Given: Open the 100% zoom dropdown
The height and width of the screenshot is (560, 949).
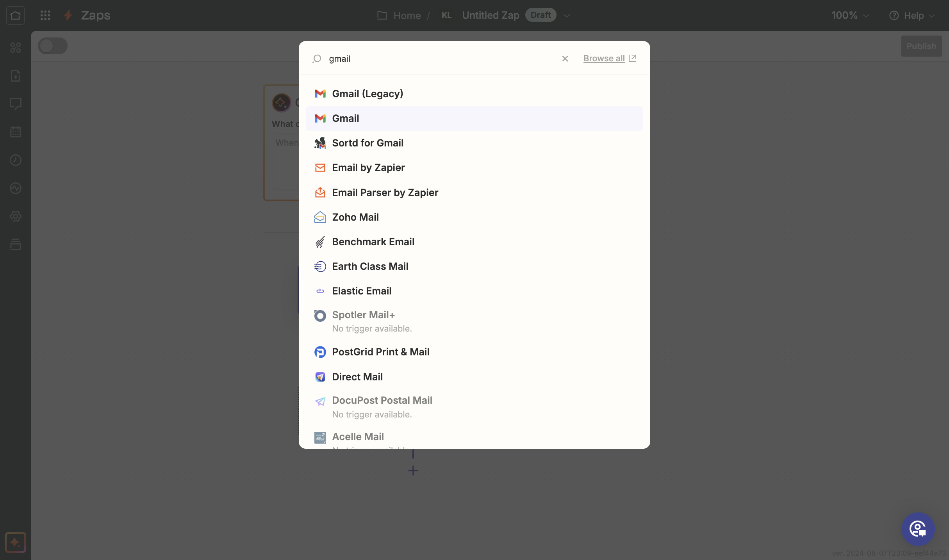Looking at the screenshot, I should tap(850, 15).
